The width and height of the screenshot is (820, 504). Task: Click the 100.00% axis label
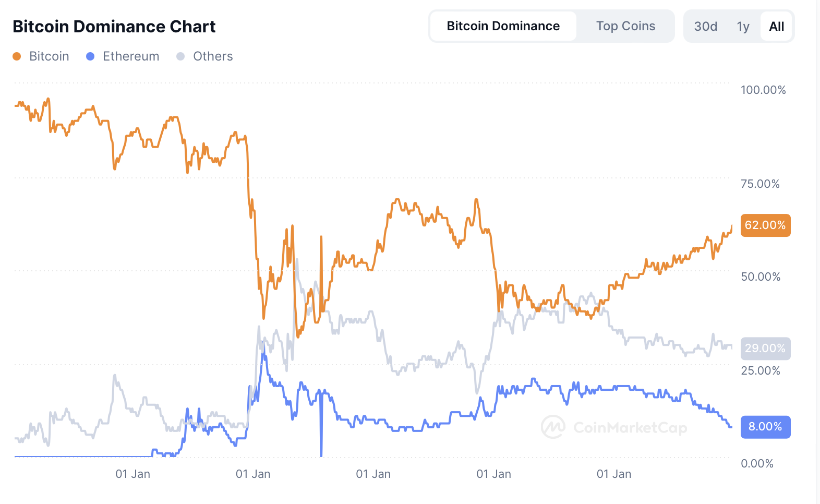[x=762, y=90]
